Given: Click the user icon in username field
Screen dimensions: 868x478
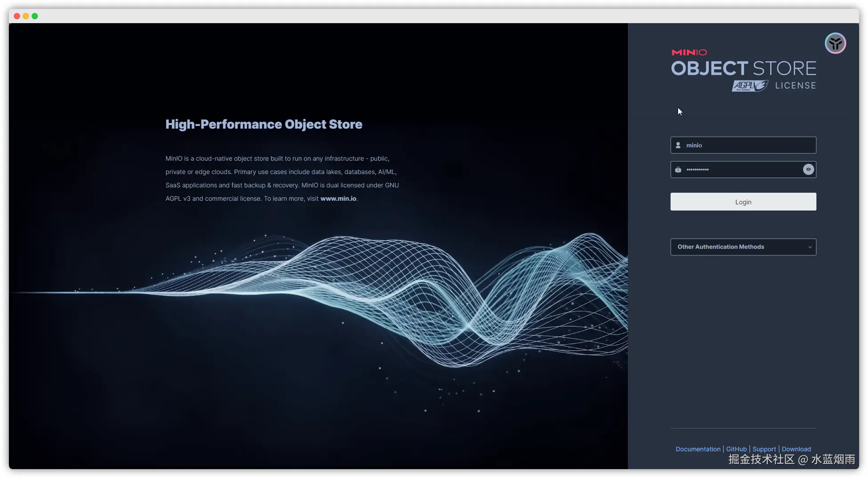Looking at the screenshot, I should [x=678, y=145].
